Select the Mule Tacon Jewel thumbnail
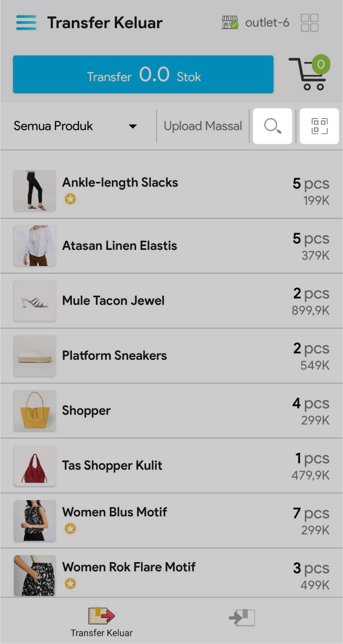The height and width of the screenshot is (644, 343). [x=35, y=301]
